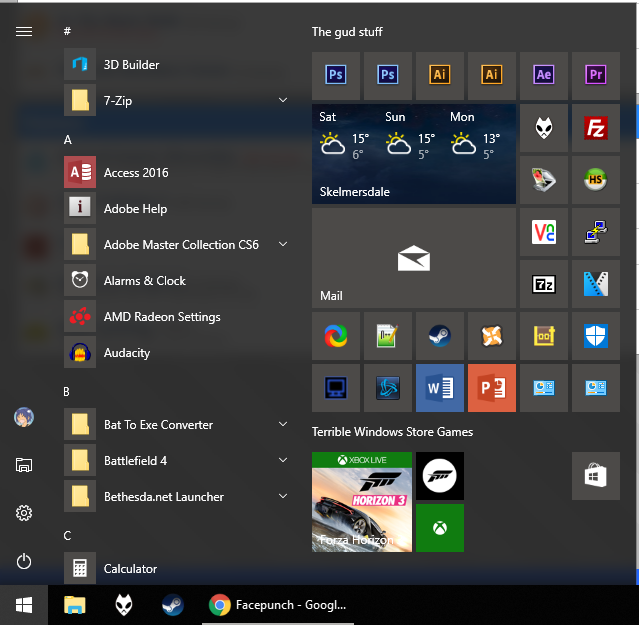This screenshot has height=625, width=639.
Task: Click the green HS ball tile
Action: 596,180
